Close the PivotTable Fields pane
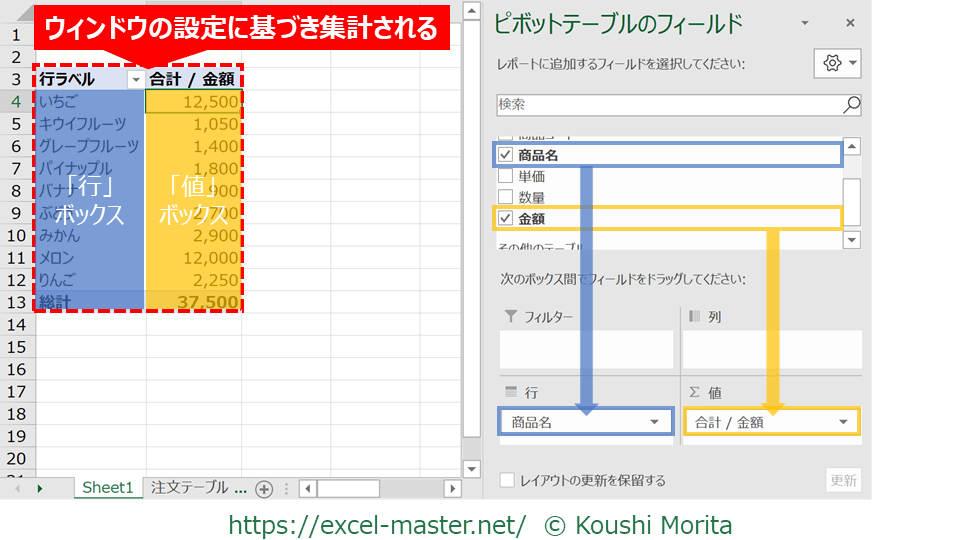This screenshot has width=960, height=540. 850,22
